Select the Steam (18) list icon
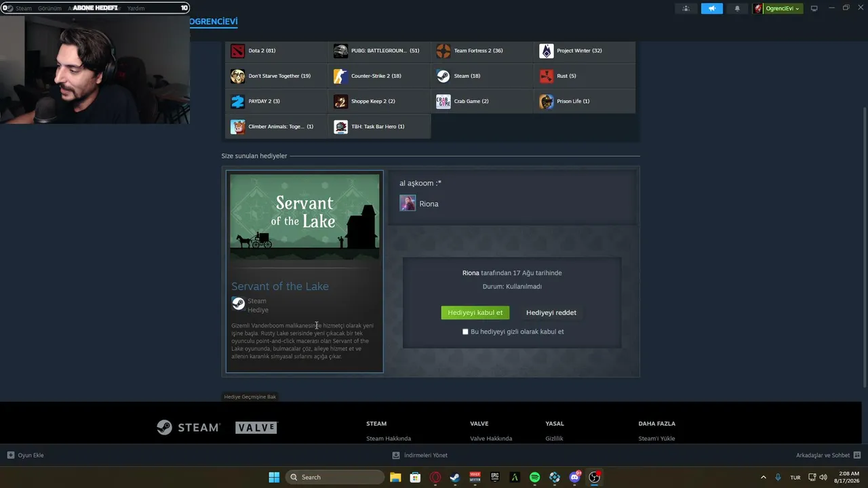This screenshot has height=488, width=868. 443,76
